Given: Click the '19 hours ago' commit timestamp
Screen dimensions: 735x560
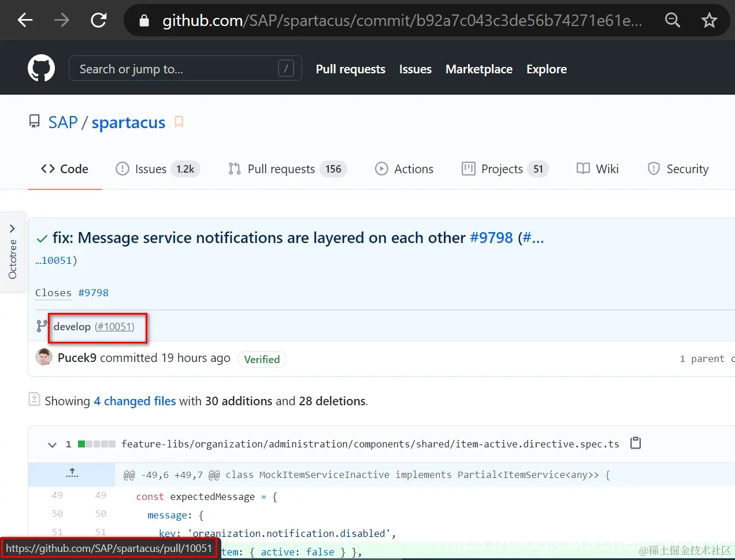Looking at the screenshot, I should pyautogui.click(x=196, y=358).
